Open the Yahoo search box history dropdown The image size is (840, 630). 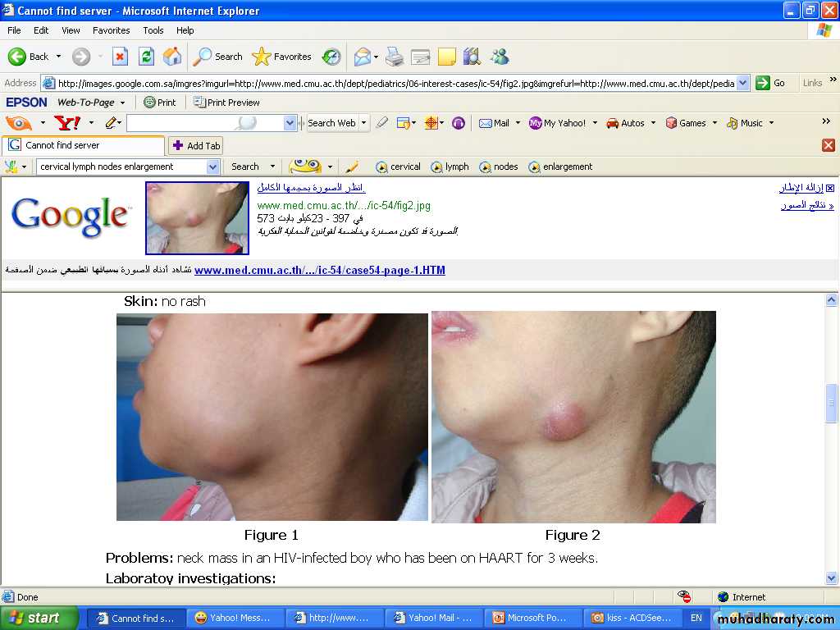point(290,123)
